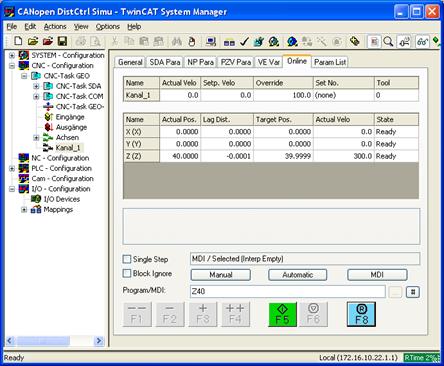Click the Show Sub Items toolbar icon
Screen dimensions: 444x366
click(404, 42)
